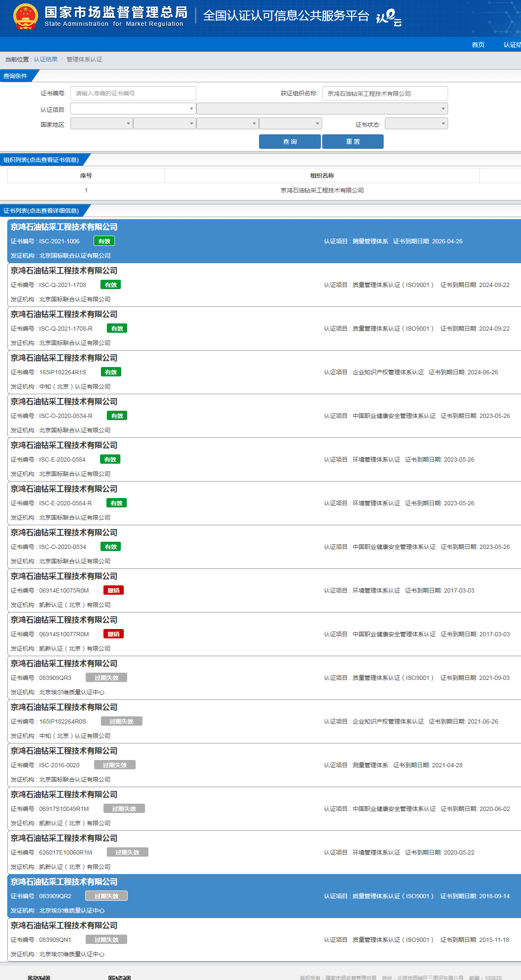Open 认证结果 nav menu item

[512, 45]
